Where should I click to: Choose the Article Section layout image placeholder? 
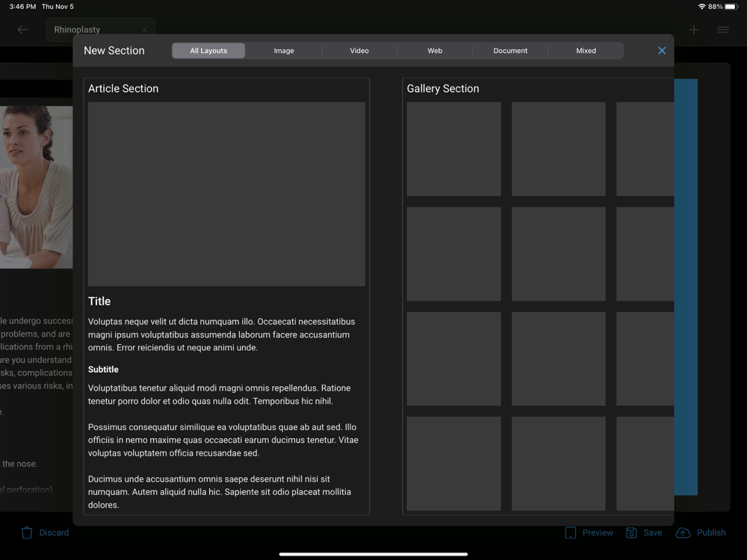pos(227,194)
